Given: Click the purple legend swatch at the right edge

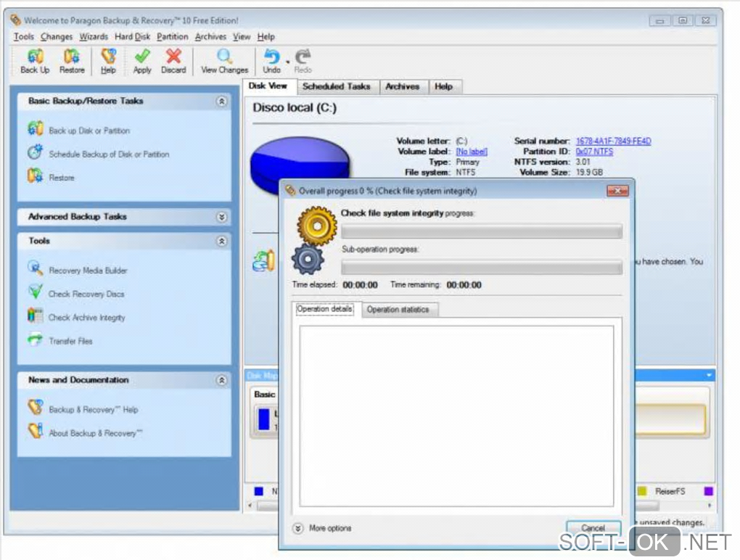Looking at the screenshot, I should pos(708,492).
